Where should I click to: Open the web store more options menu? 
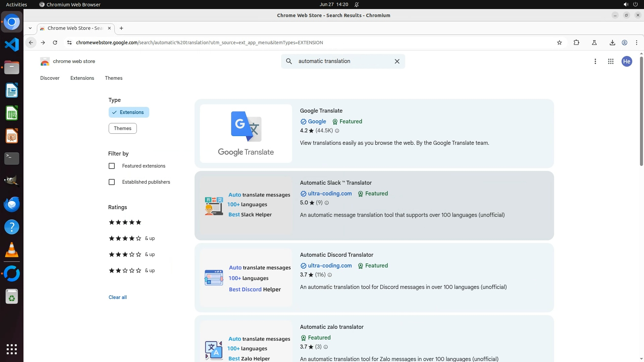(595, 61)
